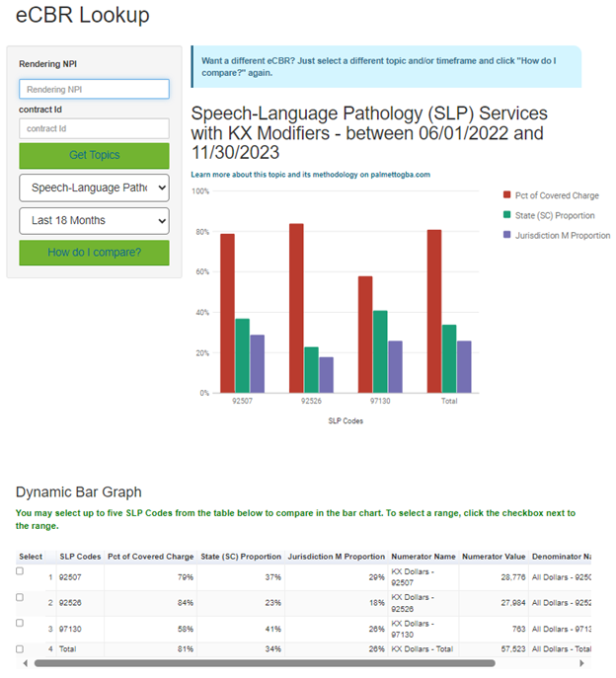
Task: Click the 92507 label on the chart x-axis
Action: click(242, 401)
